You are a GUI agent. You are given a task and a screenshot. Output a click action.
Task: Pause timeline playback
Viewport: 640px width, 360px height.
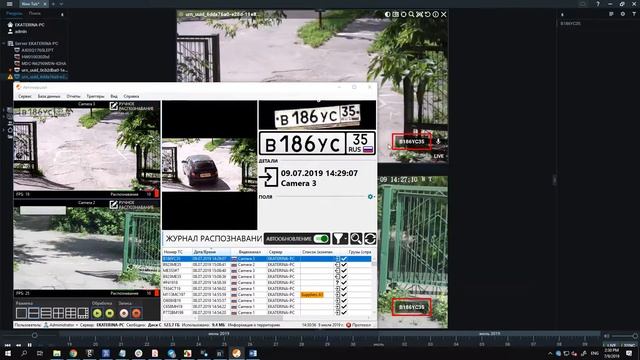[x=29, y=345]
